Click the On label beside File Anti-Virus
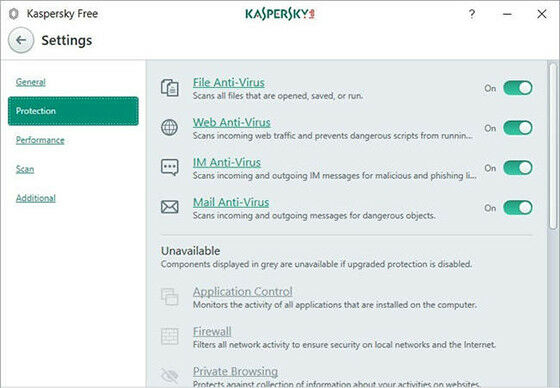560x388 pixels. (490, 88)
